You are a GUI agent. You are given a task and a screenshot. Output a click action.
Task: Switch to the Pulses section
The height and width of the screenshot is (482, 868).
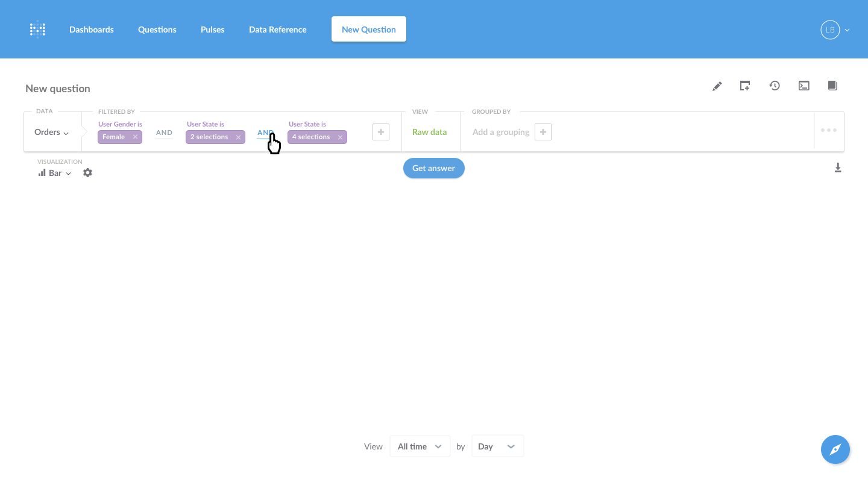pyautogui.click(x=212, y=29)
